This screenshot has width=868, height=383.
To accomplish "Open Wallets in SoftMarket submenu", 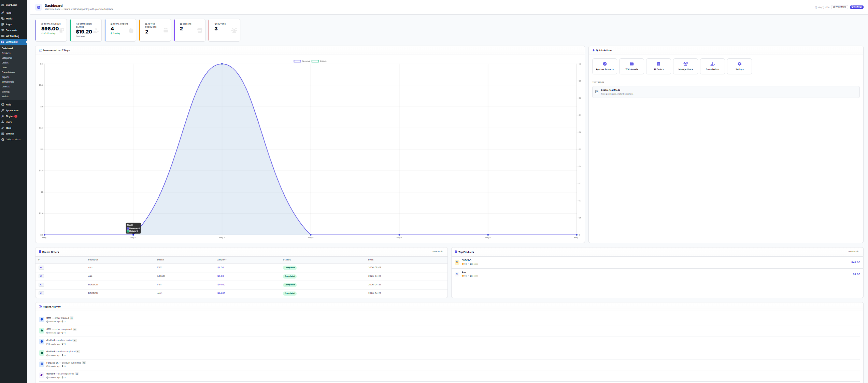I will point(5,97).
